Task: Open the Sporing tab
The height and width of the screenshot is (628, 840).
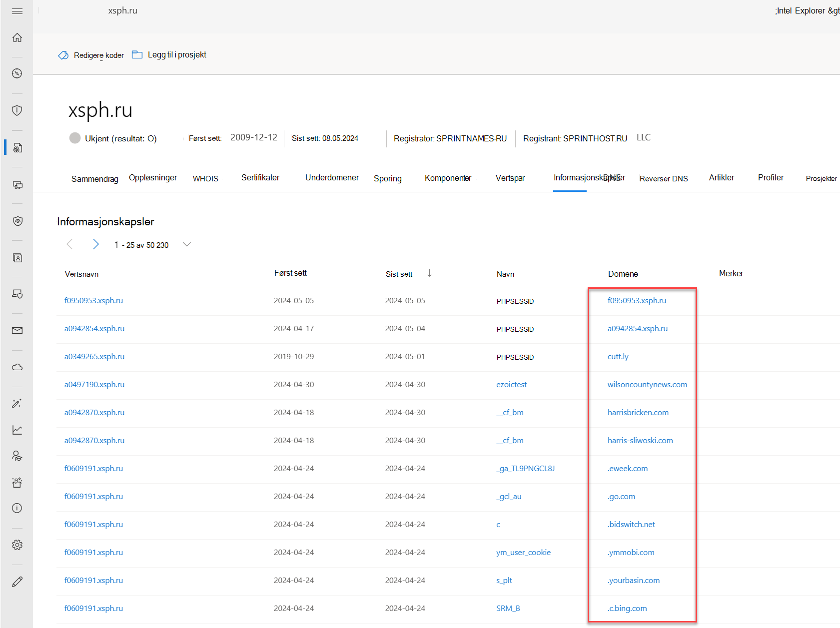Action: pos(388,179)
